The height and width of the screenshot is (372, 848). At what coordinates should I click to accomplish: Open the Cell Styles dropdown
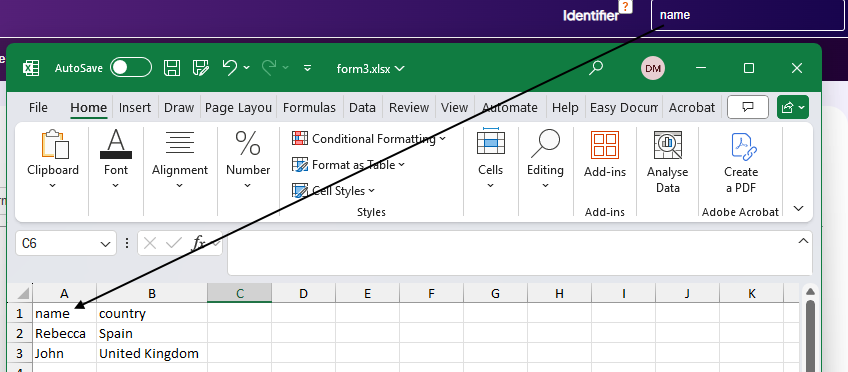pyautogui.click(x=334, y=190)
